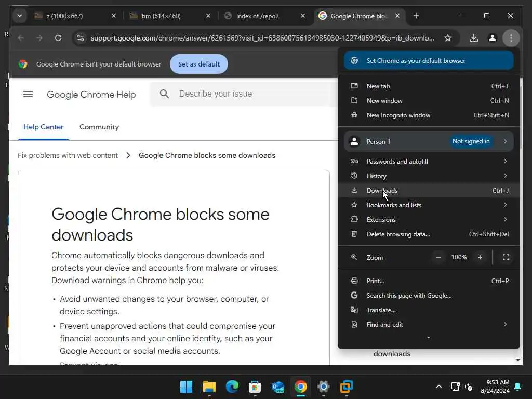
Task: Enter fullscreen with the fullscreen icon
Action: (506, 257)
